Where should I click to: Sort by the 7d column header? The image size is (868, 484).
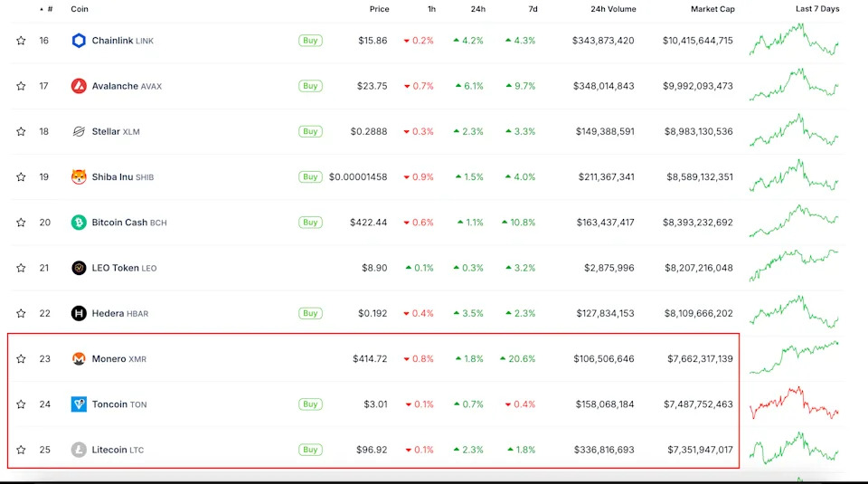coord(533,9)
